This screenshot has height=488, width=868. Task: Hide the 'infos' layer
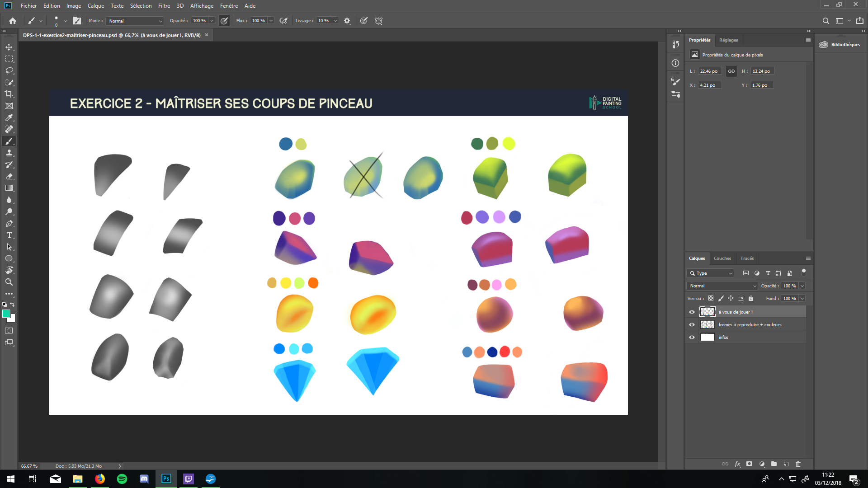click(692, 337)
